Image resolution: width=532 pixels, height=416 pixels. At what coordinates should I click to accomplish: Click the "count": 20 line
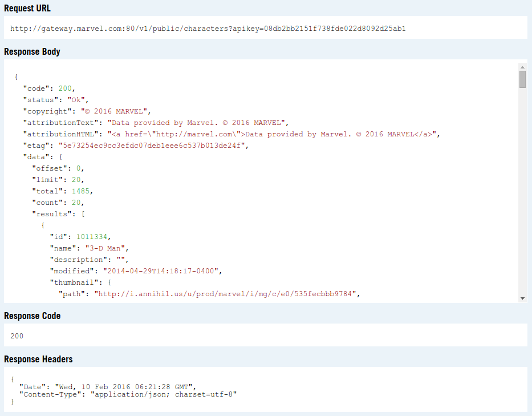pos(58,203)
